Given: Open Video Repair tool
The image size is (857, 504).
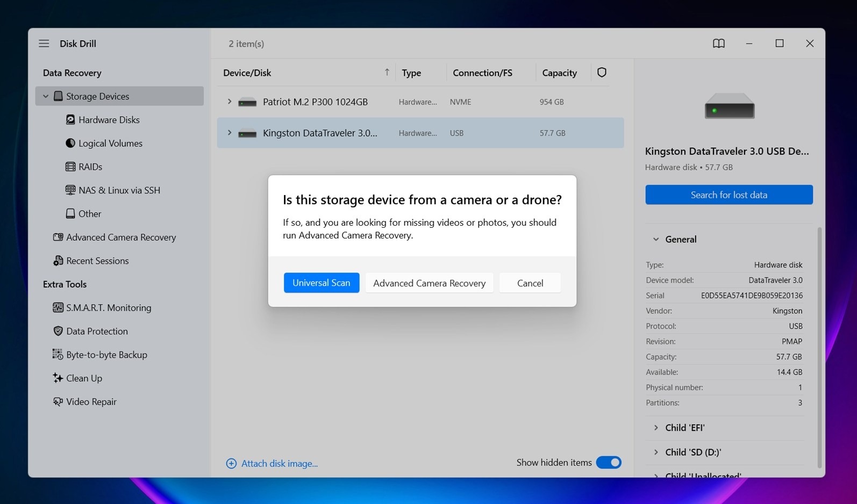Looking at the screenshot, I should 91,402.
